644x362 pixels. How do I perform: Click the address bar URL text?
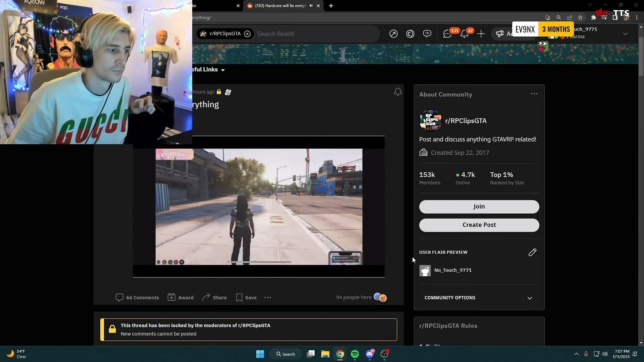click(202, 17)
